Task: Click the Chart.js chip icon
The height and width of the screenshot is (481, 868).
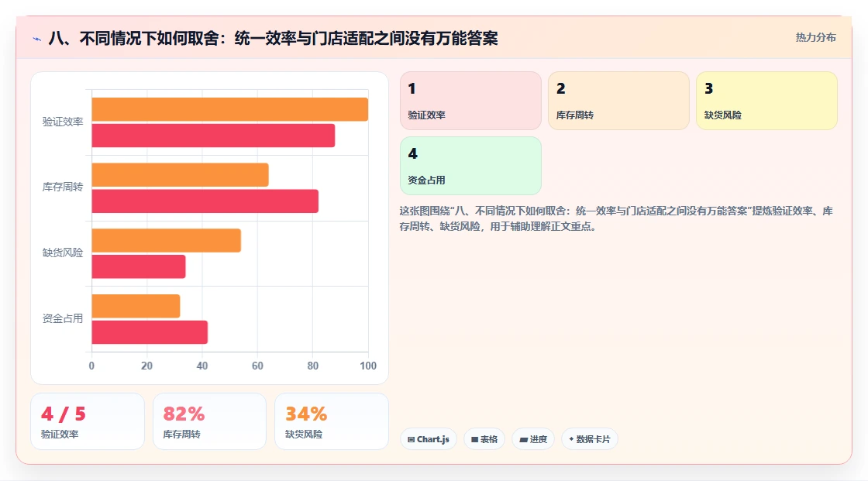Action: (x=412, y=439)
